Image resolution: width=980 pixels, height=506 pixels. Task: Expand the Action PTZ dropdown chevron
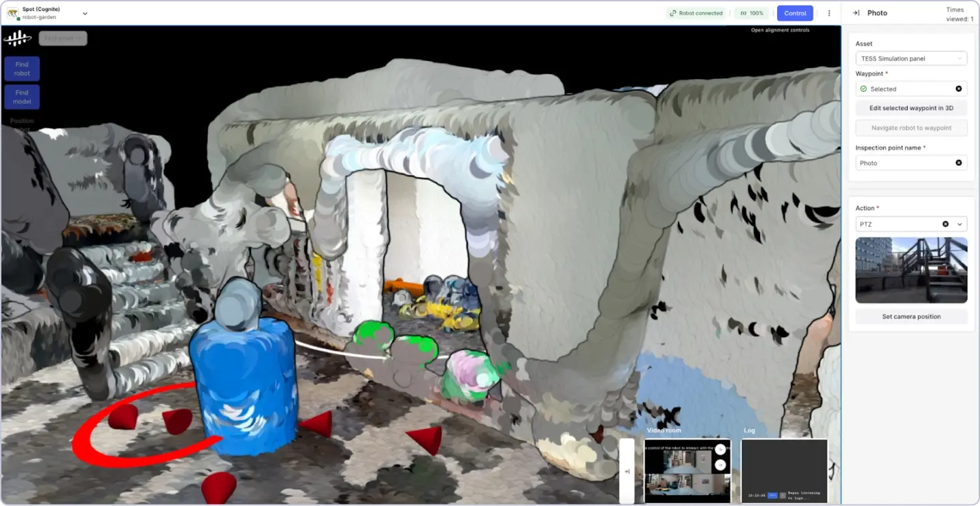tap(960, 224)
